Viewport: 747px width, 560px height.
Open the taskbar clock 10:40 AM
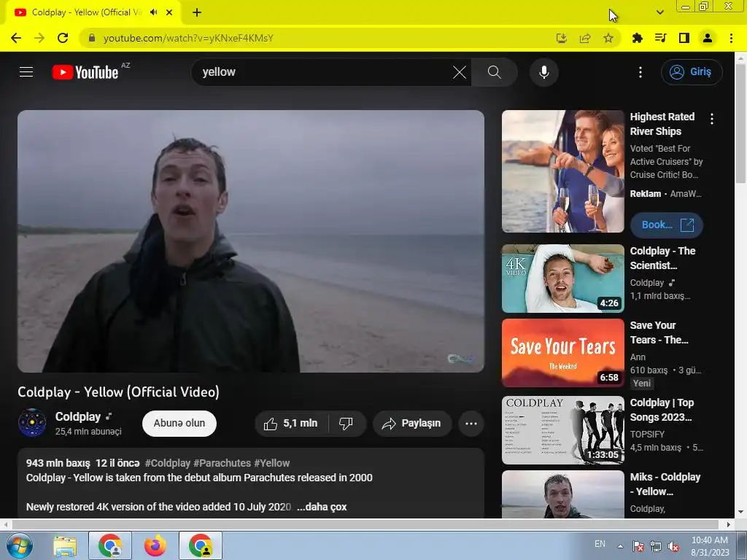click(710, 545)
